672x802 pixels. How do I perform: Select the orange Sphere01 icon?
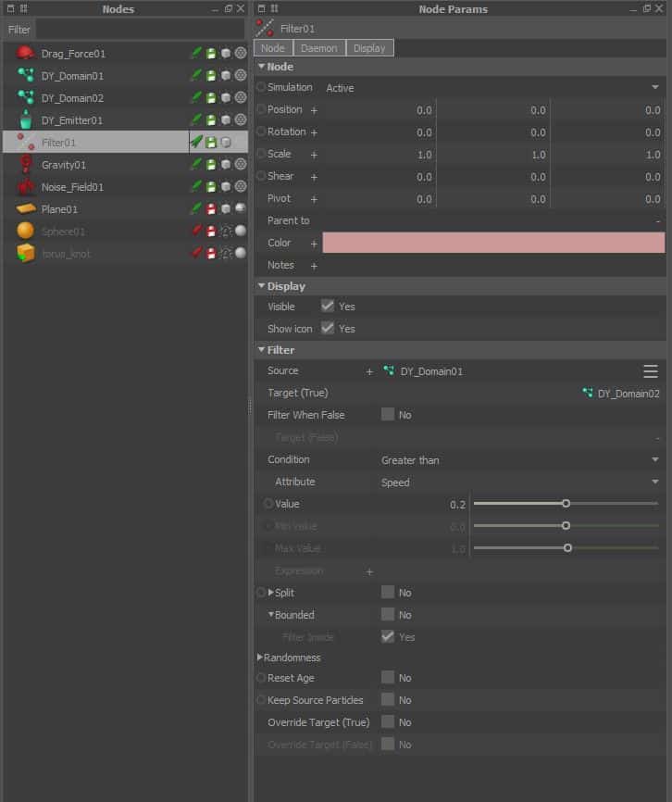(25, 232)
